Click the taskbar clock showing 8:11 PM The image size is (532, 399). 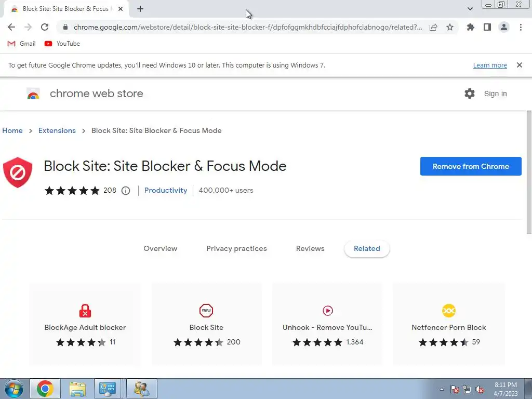(x=506, y=389)
